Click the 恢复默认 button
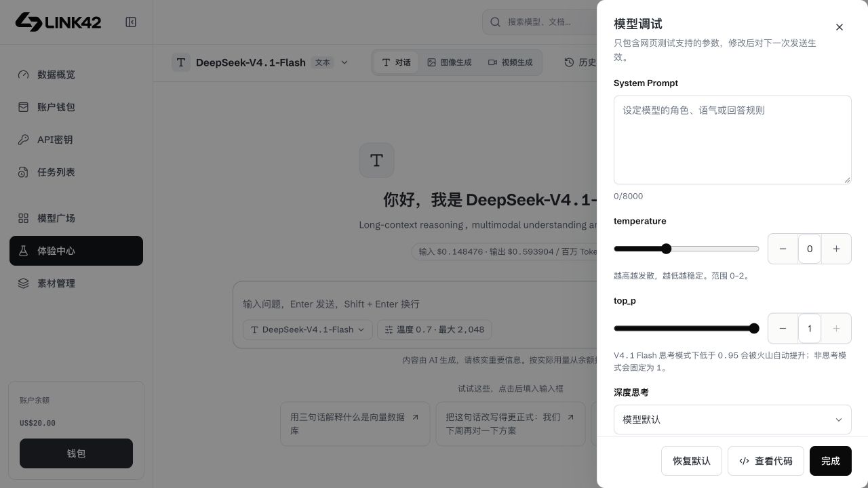This screenshot has height=488, width=868. pos(692,461)
